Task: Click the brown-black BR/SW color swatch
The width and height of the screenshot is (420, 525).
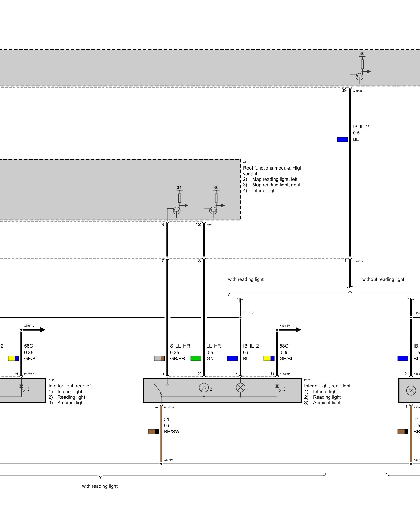Action: click(x=153, y=432)
